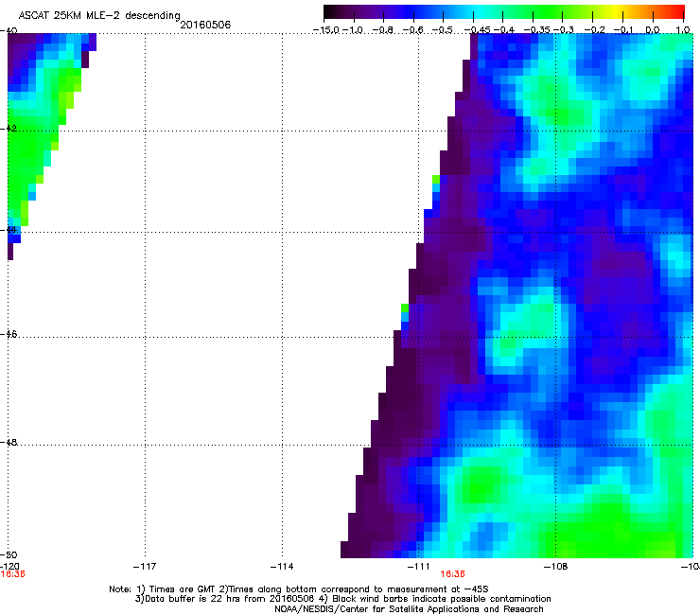The width and height of the screenshot is (700, 615).
Task: Click the -117 longitude axis label
Action: pyautogui.click(x=145, y=567)
